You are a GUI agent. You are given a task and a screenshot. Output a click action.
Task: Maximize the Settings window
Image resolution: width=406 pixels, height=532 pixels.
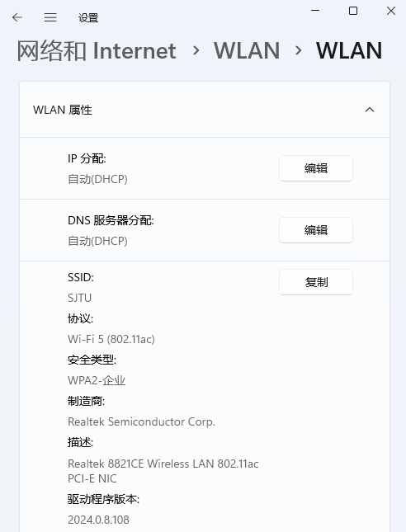point(353,11)
